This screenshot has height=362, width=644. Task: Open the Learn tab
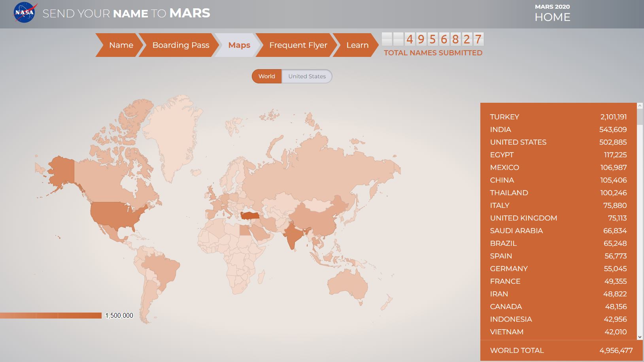[x=356, y=45]
